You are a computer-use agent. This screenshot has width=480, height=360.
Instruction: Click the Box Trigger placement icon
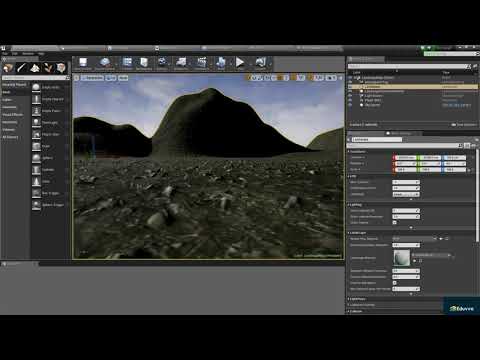point(36,193)
